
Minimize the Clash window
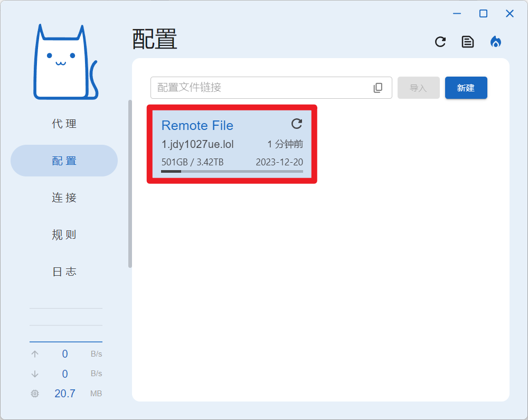[457, 14]
